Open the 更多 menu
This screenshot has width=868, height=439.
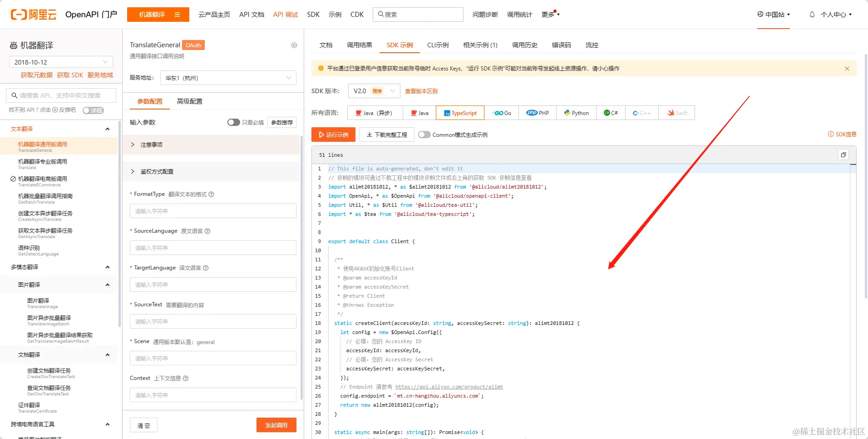click(550, 15)
